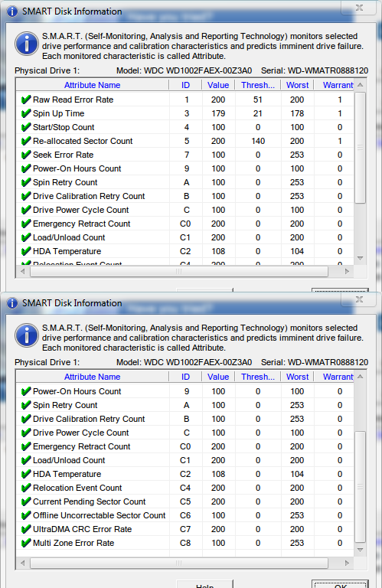Sort by Worst column header in lower dialog
This screenshot has height=588, width=382.
297,377
